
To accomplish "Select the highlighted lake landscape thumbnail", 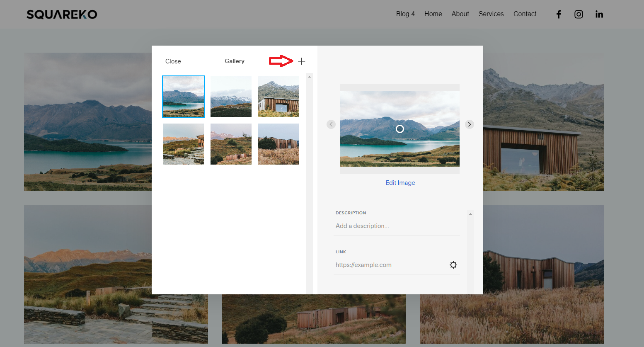I will tap(183, 96).
